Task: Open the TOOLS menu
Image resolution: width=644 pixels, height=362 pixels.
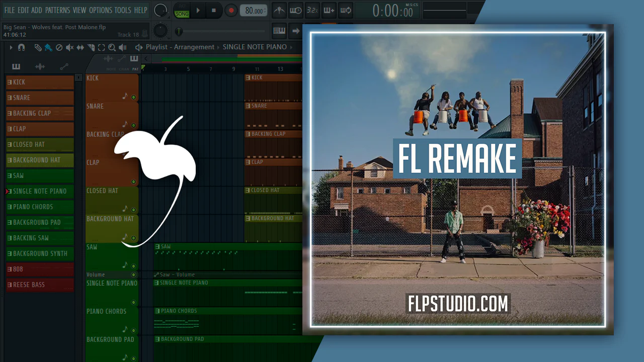Action: [123, 10]
